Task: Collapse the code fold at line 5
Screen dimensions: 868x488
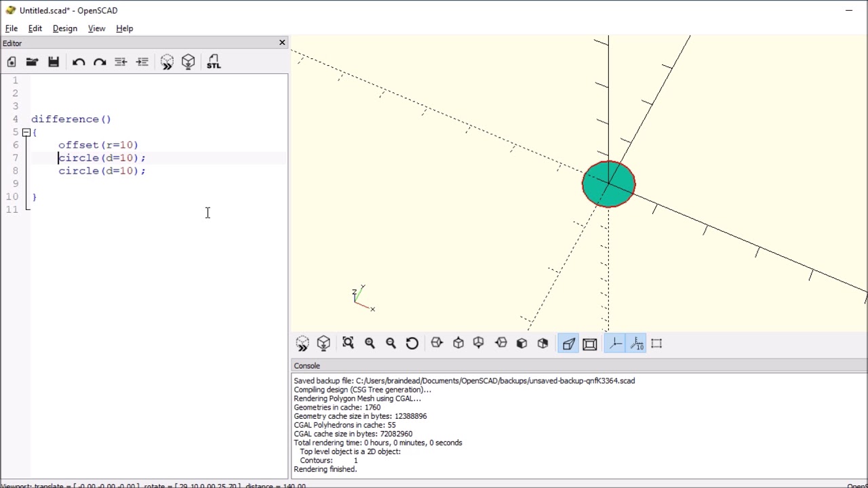Action: [x=26, y=132]
